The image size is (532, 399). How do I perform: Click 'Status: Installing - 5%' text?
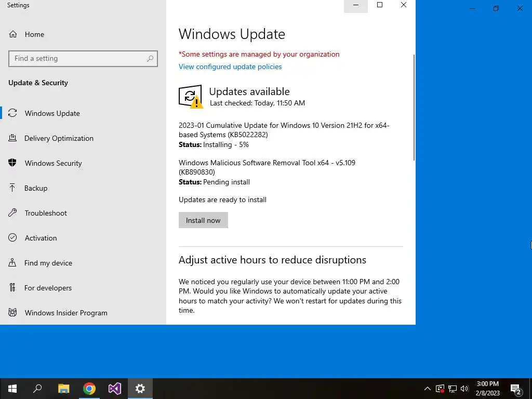[x=214, y=144]
